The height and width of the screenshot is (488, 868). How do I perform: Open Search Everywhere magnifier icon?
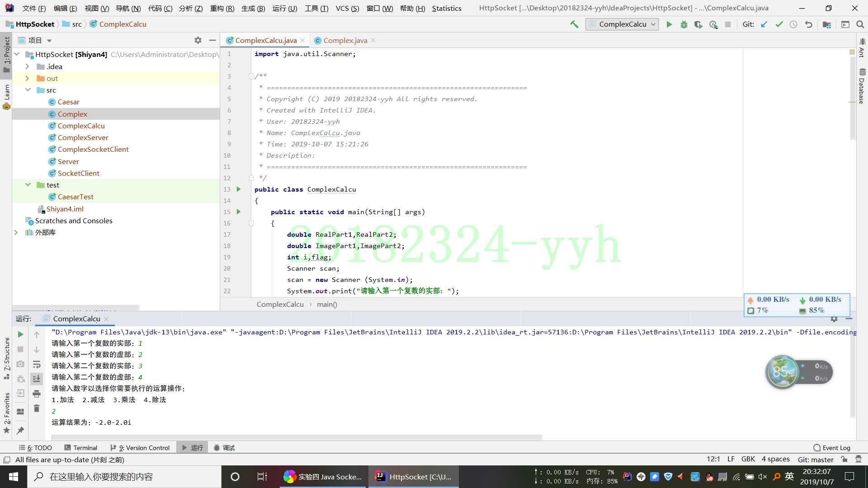(x=860, y=24)
